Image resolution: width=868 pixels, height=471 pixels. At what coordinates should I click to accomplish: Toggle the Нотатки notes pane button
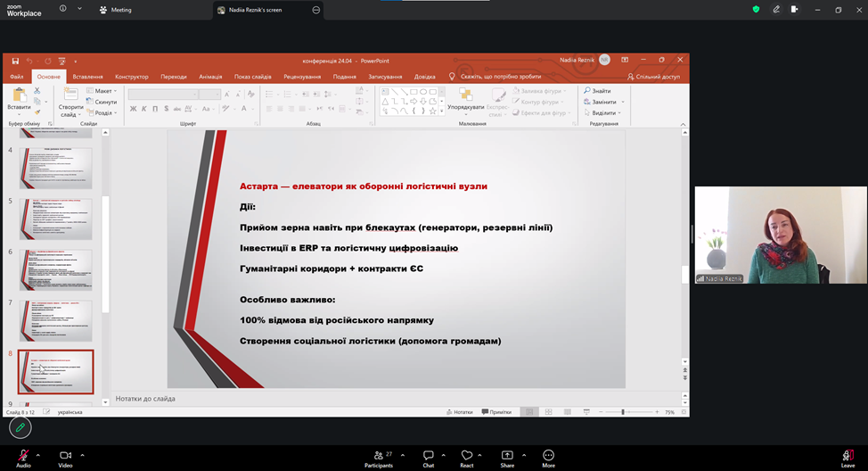(459, 412)
